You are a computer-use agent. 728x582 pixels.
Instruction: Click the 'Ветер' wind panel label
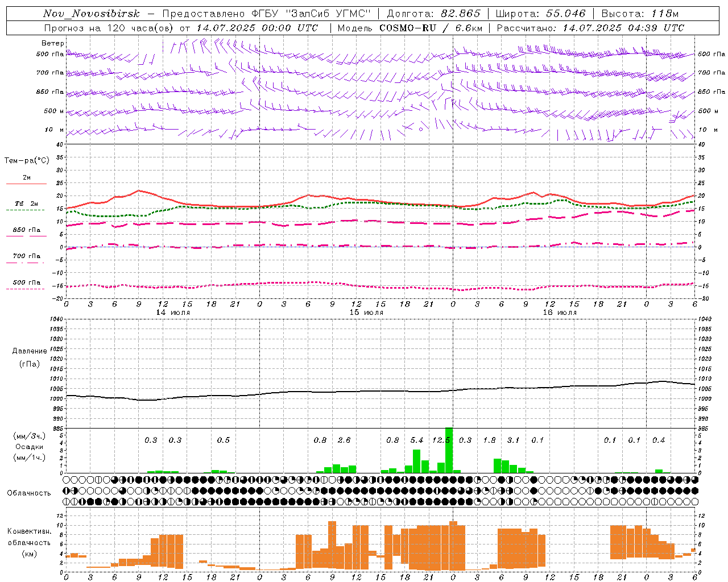click(53, 43)
